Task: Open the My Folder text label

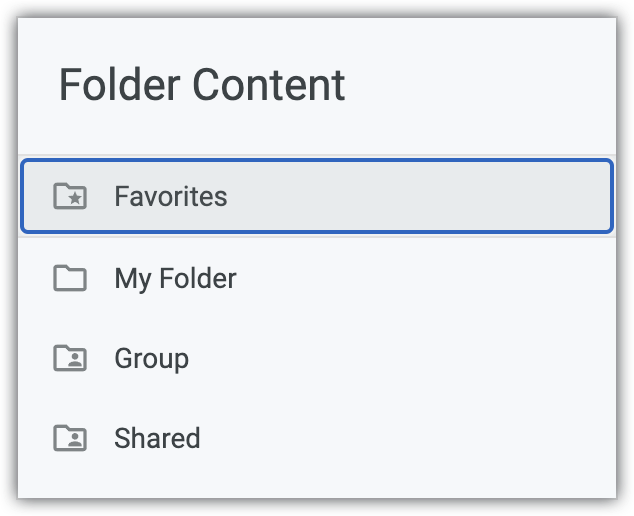Action: [175, 277]
